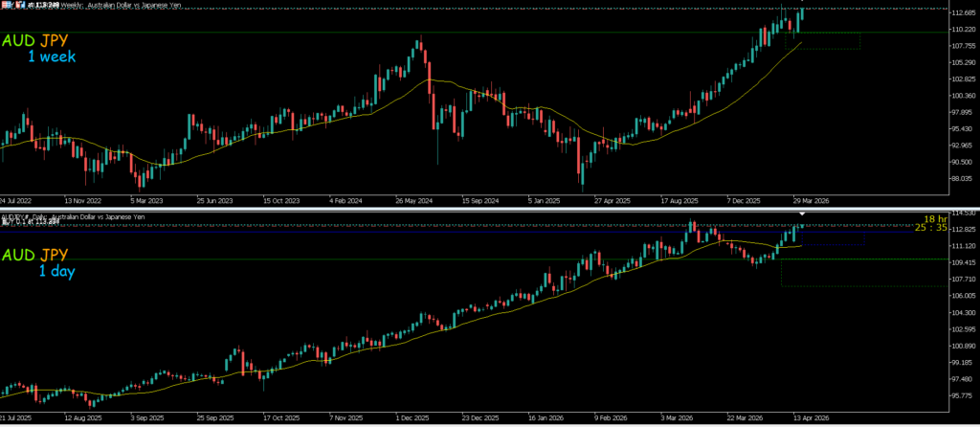
Task: Click the blue '1 day' timeframe label
Action: (62, 271)
